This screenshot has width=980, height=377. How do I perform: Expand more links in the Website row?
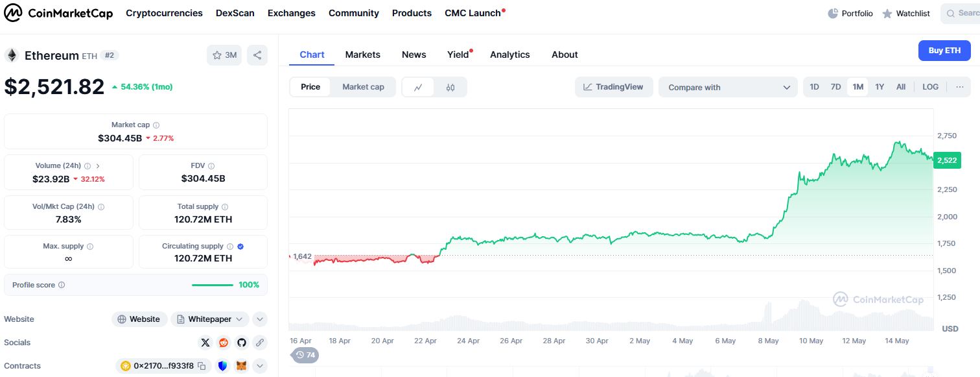260,319
